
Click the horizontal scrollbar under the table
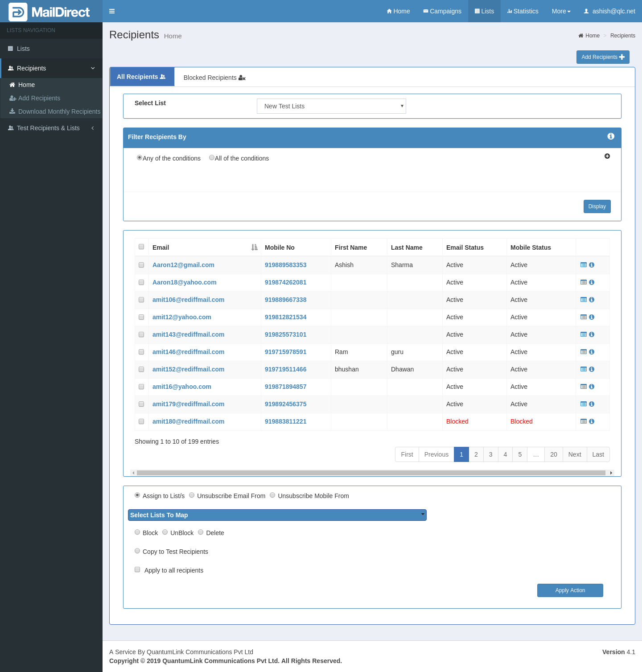(x=371, y=473)
